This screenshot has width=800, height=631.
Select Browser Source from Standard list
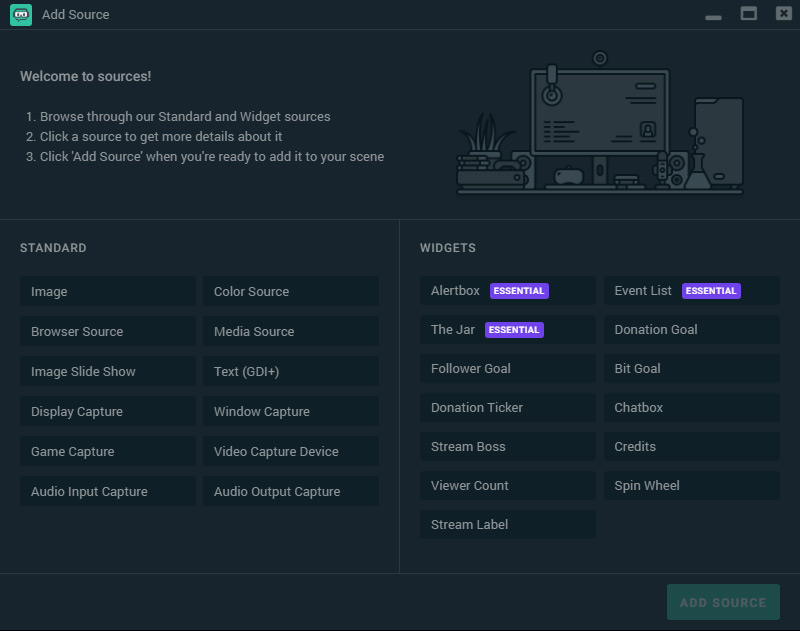click(x=107, y=331)
